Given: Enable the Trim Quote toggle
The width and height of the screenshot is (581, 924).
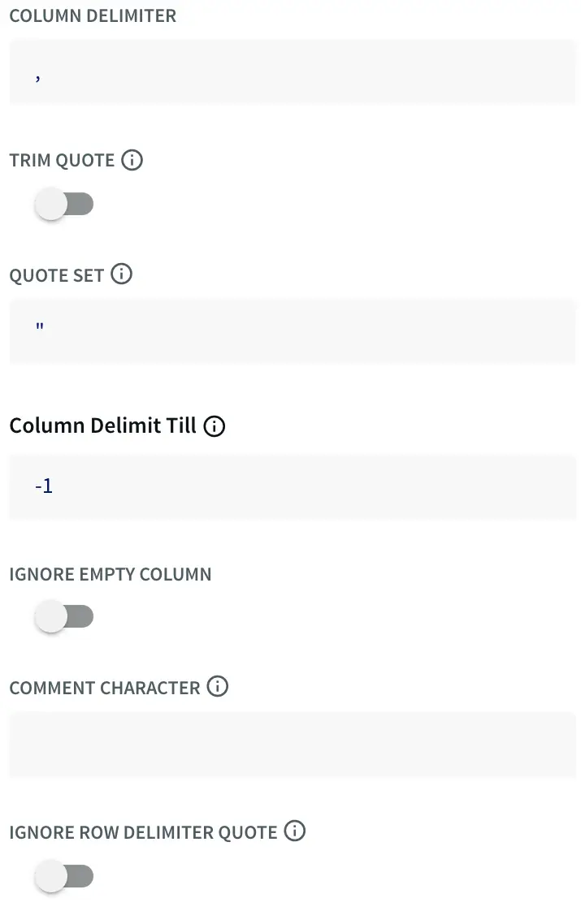Looking at the screenshot, I should (x=64, y=205).
